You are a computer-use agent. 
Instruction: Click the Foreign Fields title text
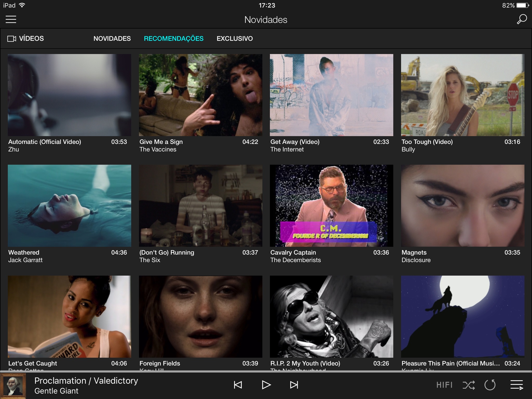click(160, 363)
